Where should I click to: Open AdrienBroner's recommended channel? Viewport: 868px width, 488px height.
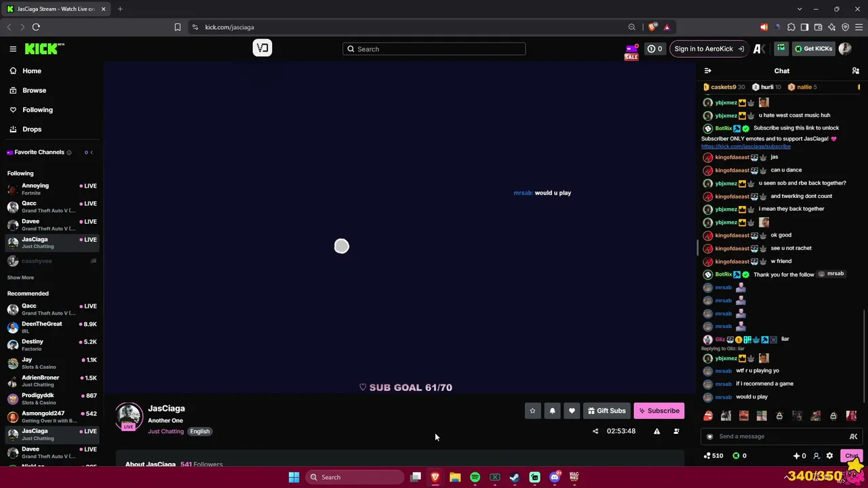click(x=52, y=381)
